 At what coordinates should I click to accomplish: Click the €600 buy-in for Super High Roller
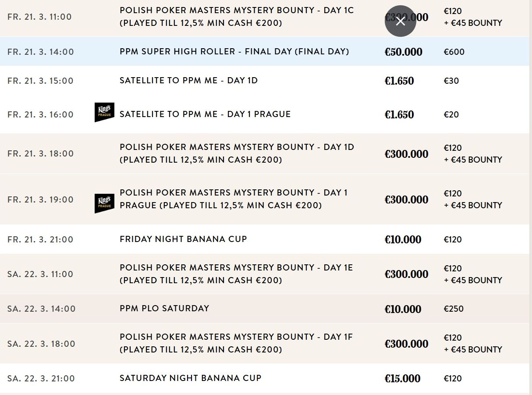click(454, 52)
